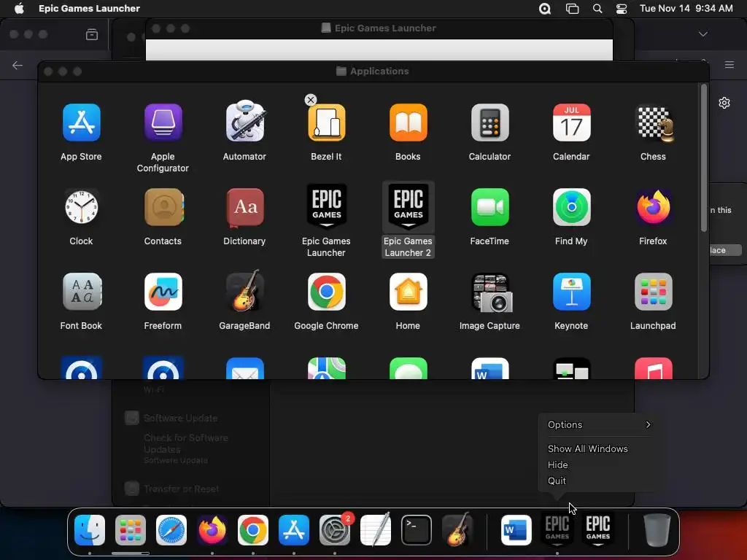This screenshot has height=560, width=747.
Task: Select the Home app icon
Action: (409, 292)
